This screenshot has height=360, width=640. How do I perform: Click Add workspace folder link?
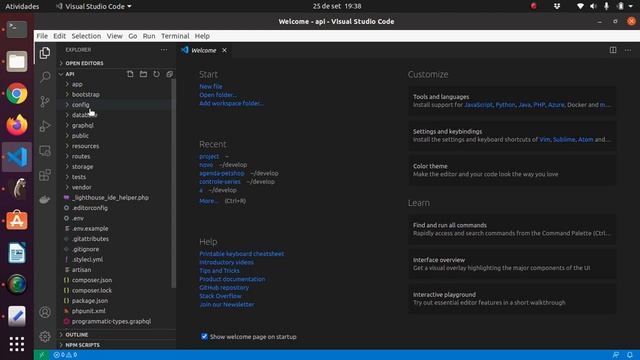[231, 103]
